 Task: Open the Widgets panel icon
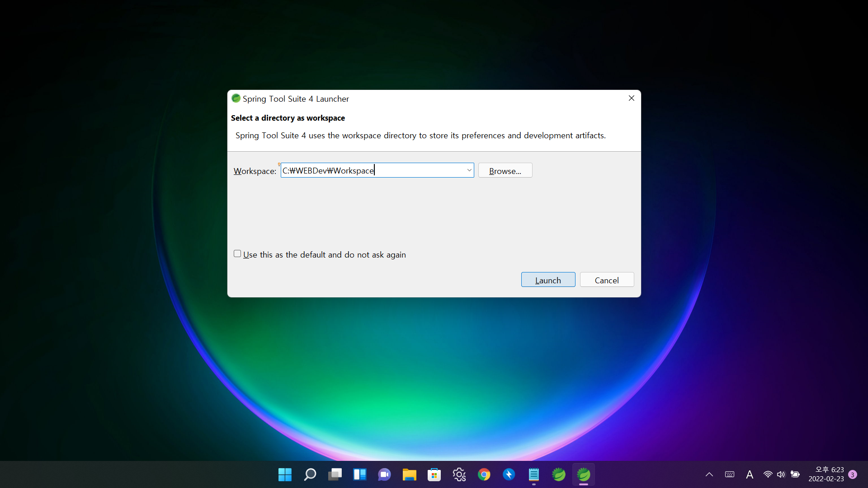tap(360, 474)
